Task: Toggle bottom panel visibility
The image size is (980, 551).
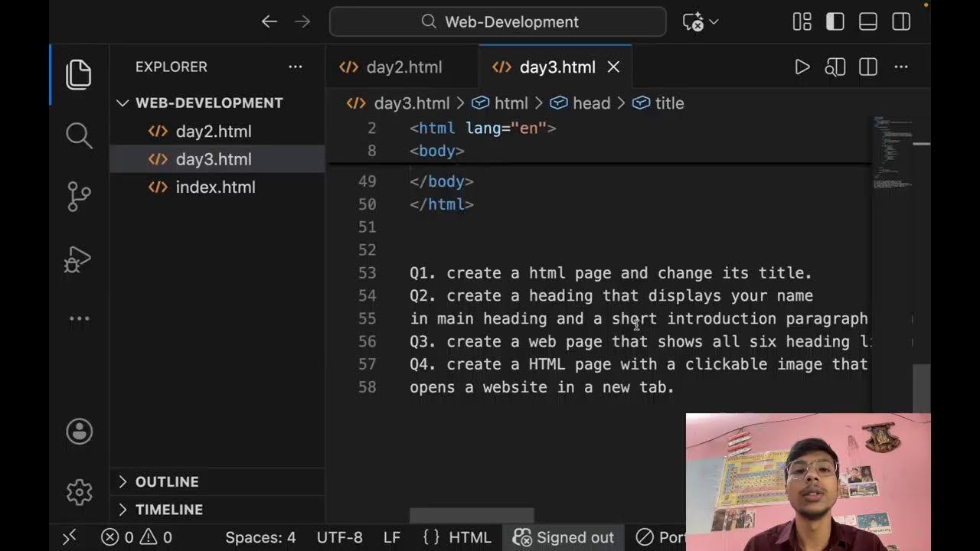Action: 867,21
